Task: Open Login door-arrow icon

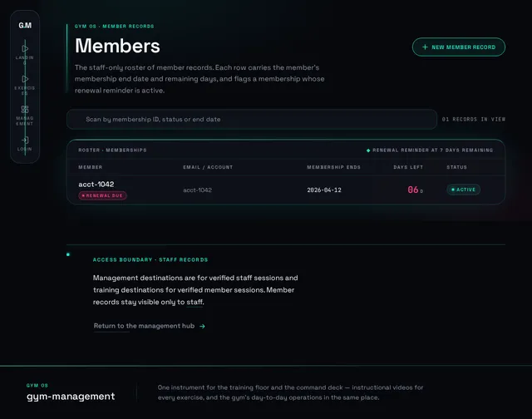Action: (25, 140)
